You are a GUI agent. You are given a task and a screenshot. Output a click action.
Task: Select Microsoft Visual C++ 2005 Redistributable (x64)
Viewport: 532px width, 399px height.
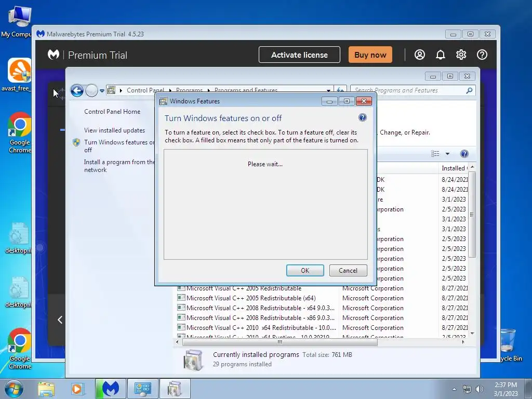coord(251,298)
